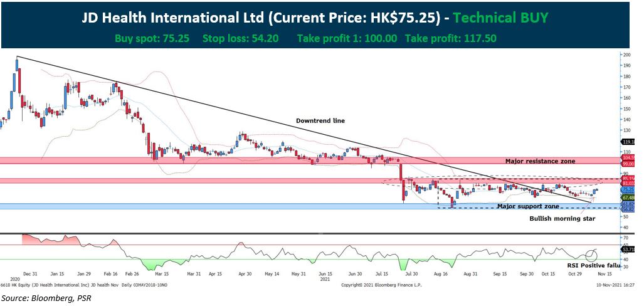The image size is (644, 306).
Task: Click the 'Apr 15' date axis label
Action: 215,273
